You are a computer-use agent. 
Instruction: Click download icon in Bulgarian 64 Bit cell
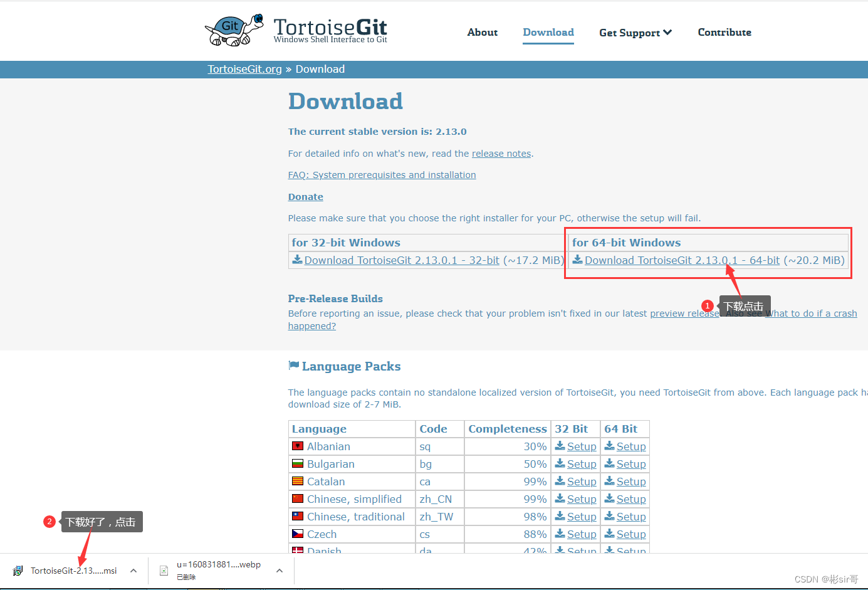click(610, 463)
